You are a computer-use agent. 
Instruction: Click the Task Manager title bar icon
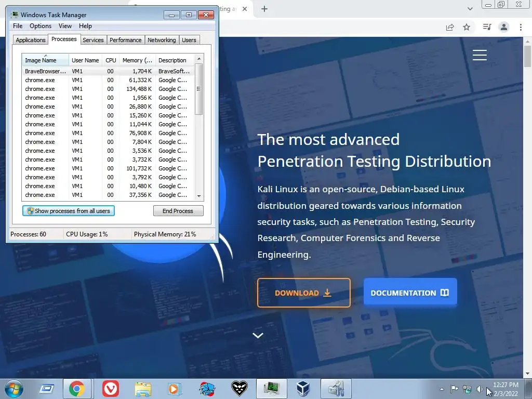(x=14, y=15)
